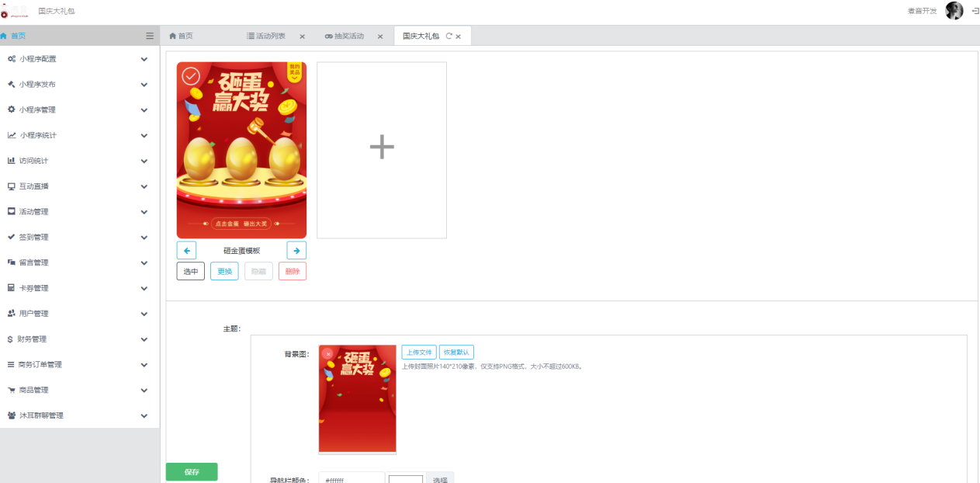This screenshot has height=483, width=980.
Task: Click the hamburger icon to collapse sidebar
Action: coord(150,36)
